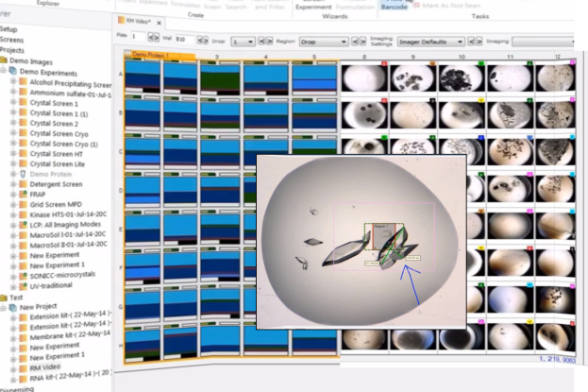Click the red score marker on well A8
This screenshot has height=392, width=588.
click(x=384, y=64)
